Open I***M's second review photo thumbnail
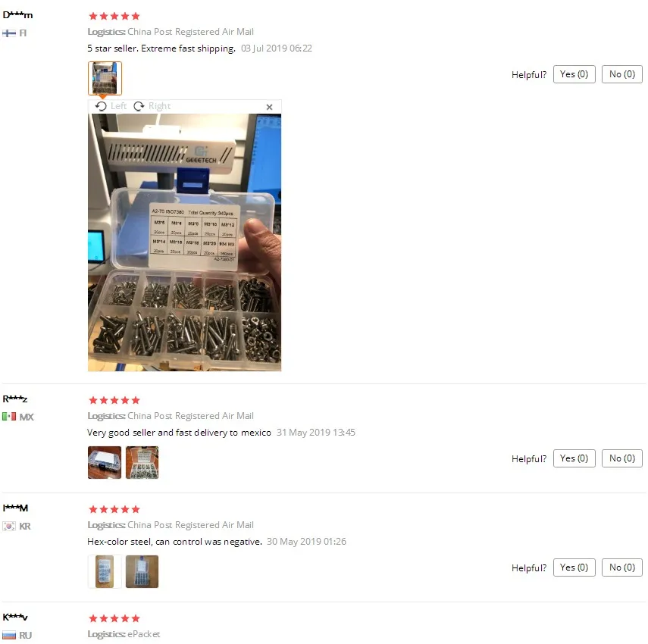The width and height of the screenshot is (648, 644). click(x=142, y=571)
